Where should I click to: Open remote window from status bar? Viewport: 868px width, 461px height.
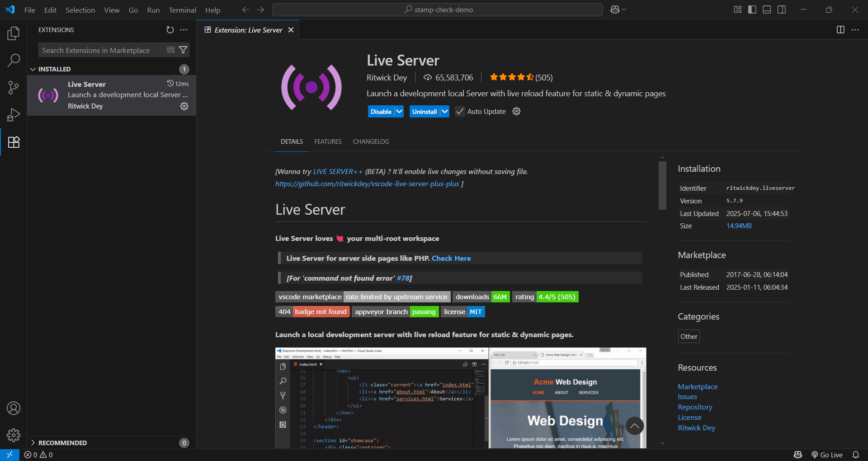point(9,455)
